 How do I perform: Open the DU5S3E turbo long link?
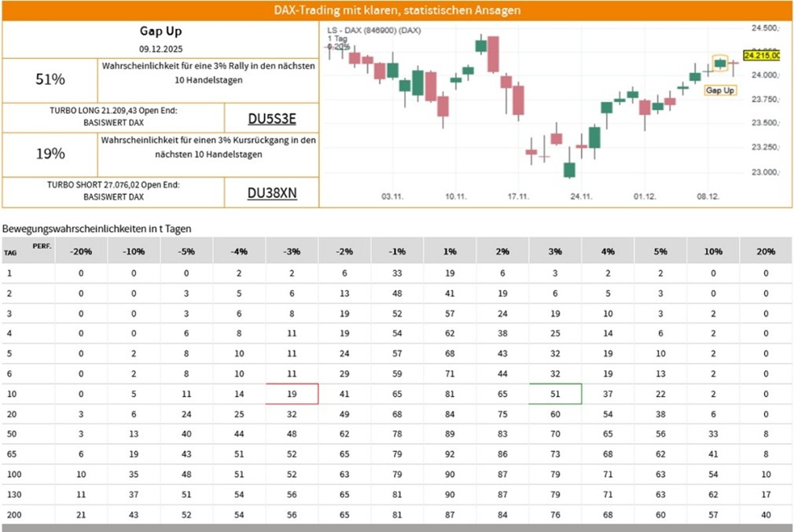click(x=272, y=119)
